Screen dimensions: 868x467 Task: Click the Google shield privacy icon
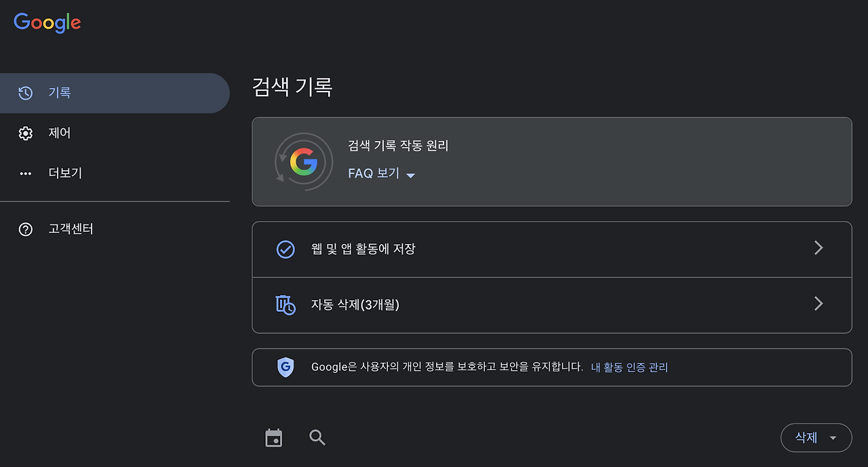click(x=285, y=367)
